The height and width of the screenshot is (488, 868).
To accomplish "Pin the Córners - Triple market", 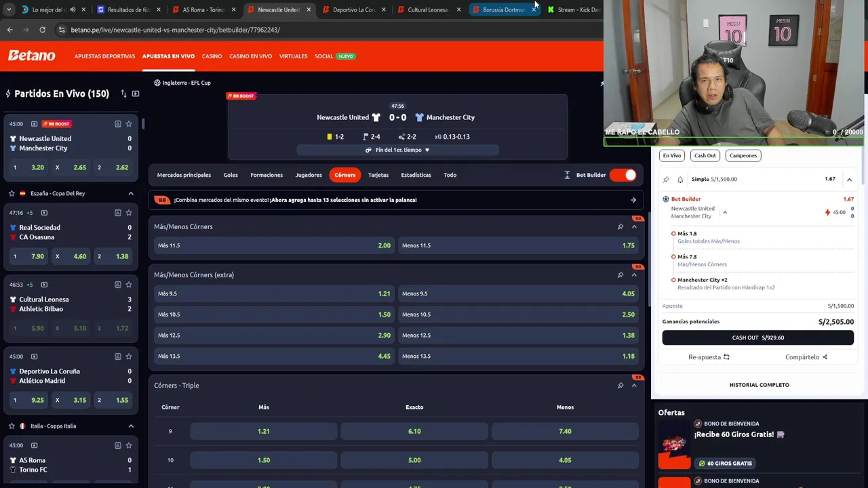I will 620,386.
